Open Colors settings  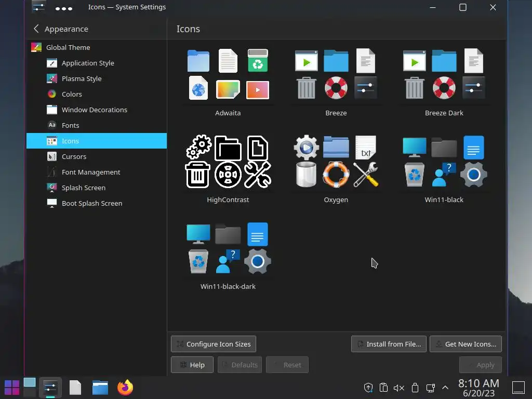97,94
